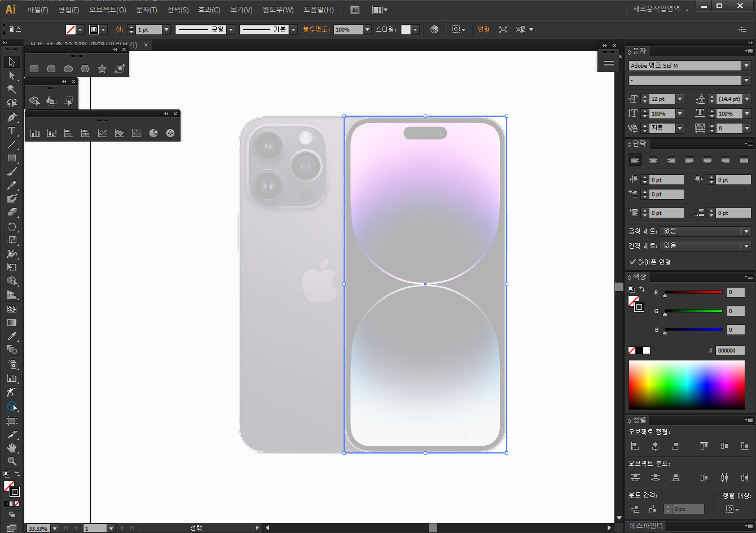Select the Symbol Sprayer tool
The width and height of the screenshot is (756, 533).
tap(12, 364)
